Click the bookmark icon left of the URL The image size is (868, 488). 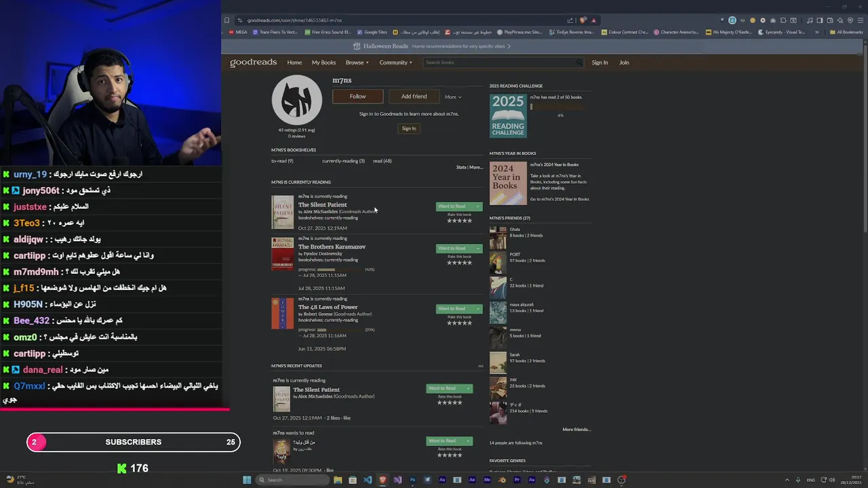(x=226, y=20)
